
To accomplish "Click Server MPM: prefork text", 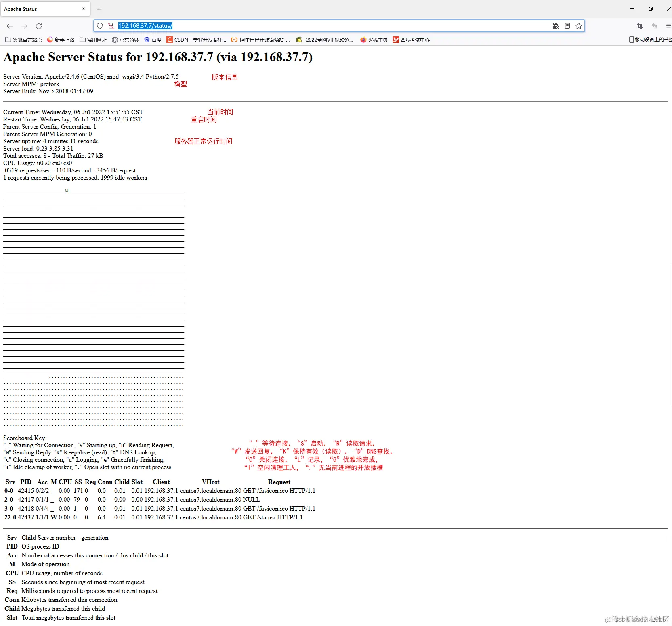I will [31, 84].
